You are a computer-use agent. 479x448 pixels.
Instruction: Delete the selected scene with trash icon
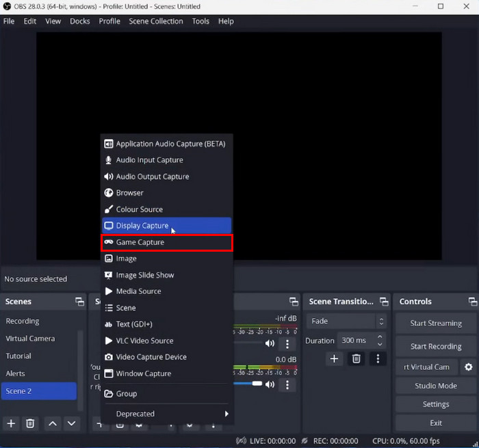pos(30,423)
